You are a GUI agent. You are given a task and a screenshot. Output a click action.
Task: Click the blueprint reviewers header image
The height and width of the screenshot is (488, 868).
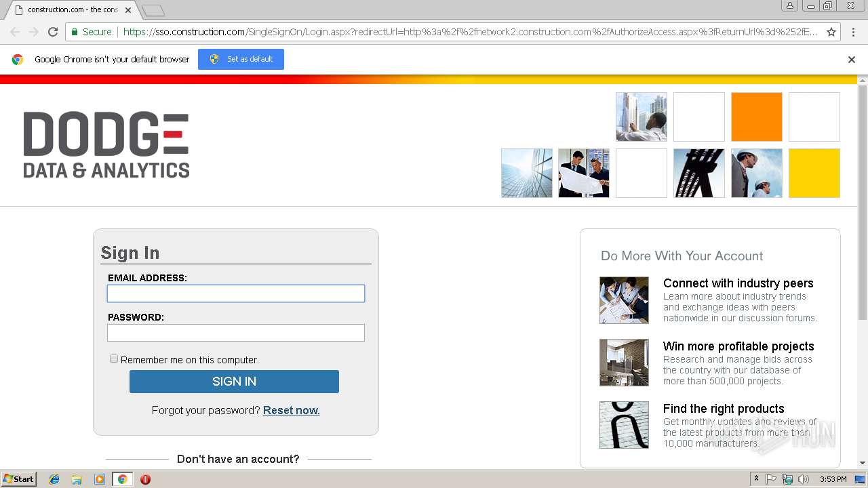pos(584,174)
